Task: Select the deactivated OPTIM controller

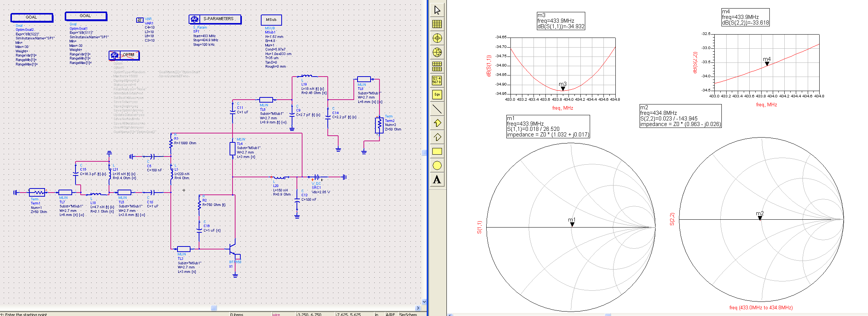Action: [124, 55]
